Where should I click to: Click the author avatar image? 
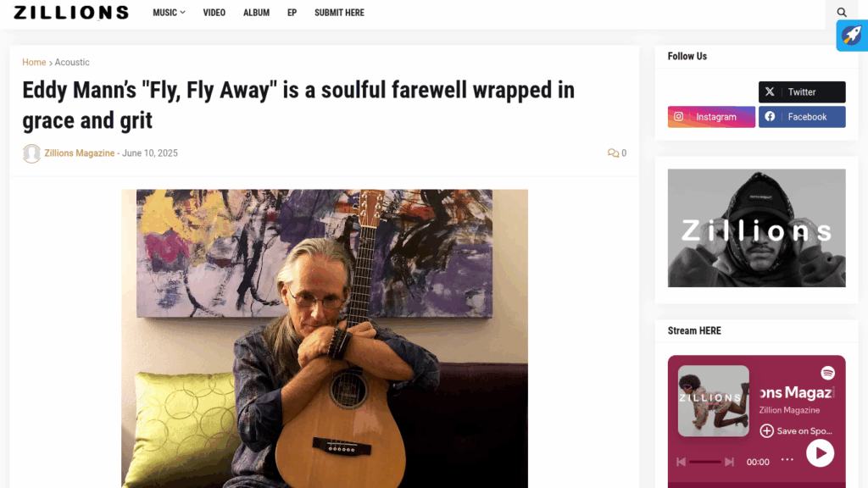click(x=31, y=153)
